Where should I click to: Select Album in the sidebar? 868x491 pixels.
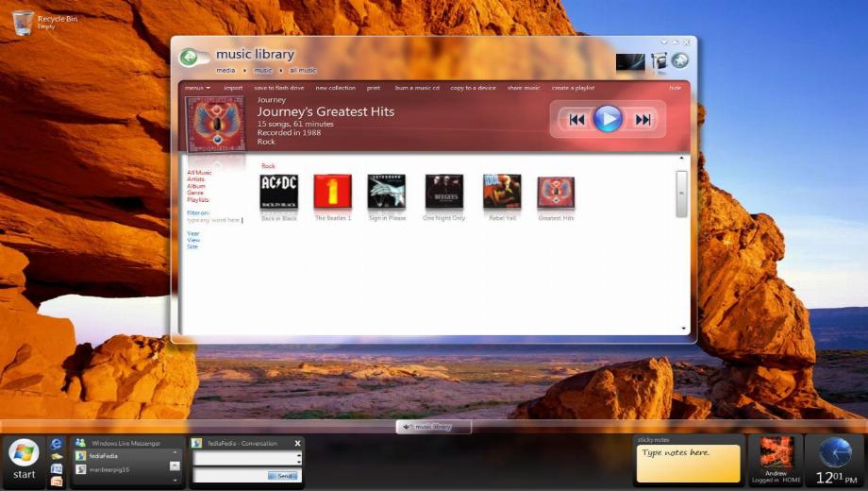tap(196, 186)
